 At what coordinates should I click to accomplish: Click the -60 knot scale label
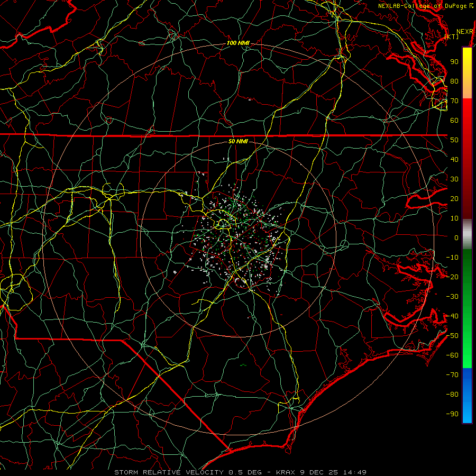point(452,355)
